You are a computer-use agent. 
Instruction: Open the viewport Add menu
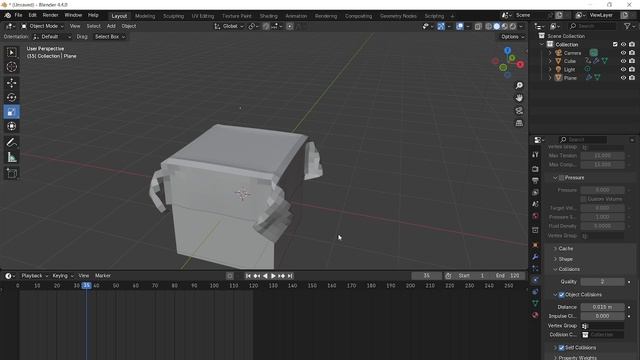[x=111, y=26]
